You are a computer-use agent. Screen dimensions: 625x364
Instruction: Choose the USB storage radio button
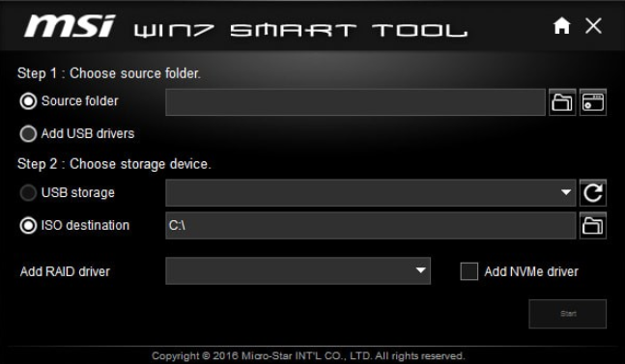(28, 193)
